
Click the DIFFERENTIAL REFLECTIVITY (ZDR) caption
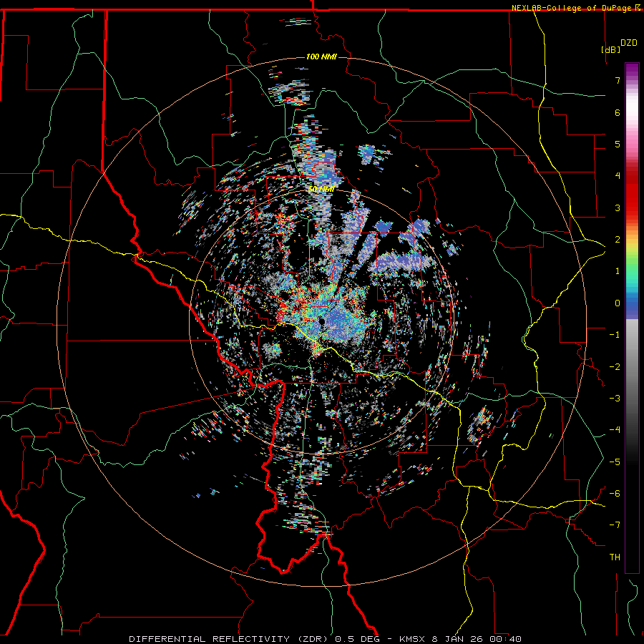[229, 639]
